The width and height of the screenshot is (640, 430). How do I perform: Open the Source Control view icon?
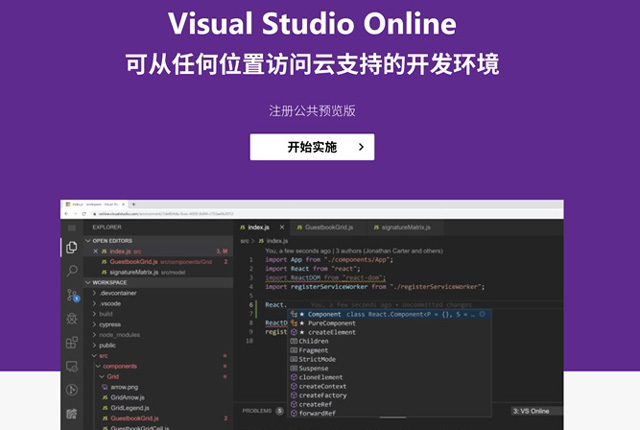tap(72, 295)
